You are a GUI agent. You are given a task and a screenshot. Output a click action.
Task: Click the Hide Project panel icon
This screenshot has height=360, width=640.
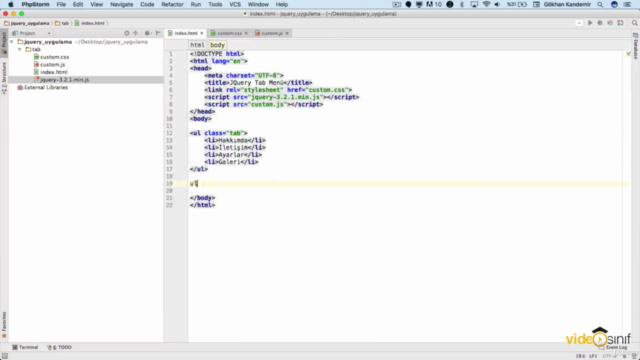point(158,33)
